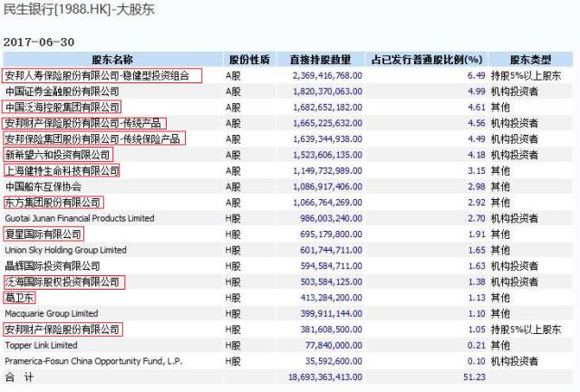Select the date 2017-06-30

[x=39, y=43]
